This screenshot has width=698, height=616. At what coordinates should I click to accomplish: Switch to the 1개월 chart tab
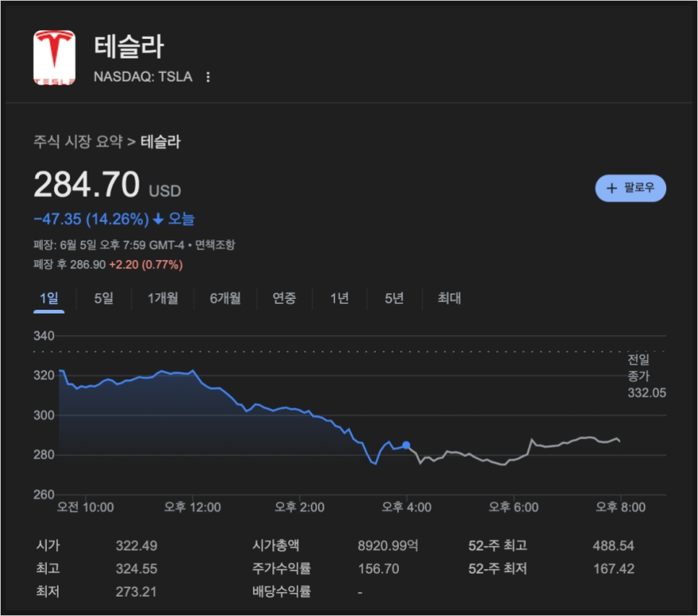[x=163, y=298]
